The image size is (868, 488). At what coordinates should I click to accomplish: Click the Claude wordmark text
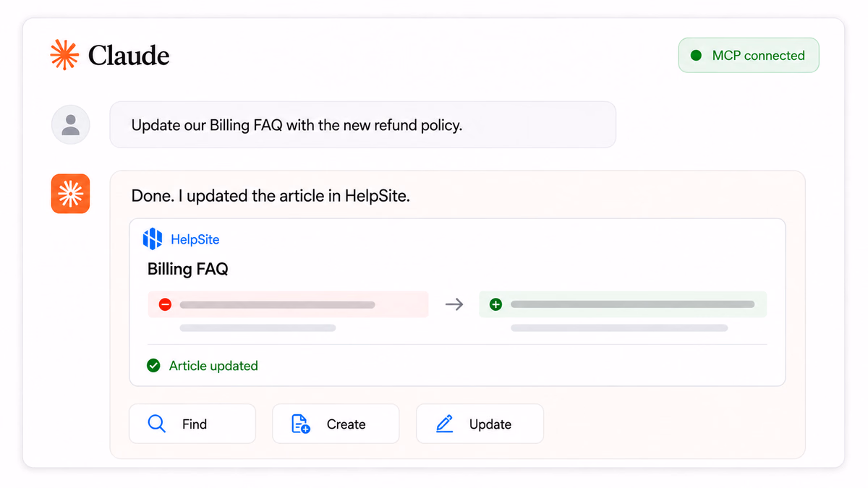click(129, 56)
